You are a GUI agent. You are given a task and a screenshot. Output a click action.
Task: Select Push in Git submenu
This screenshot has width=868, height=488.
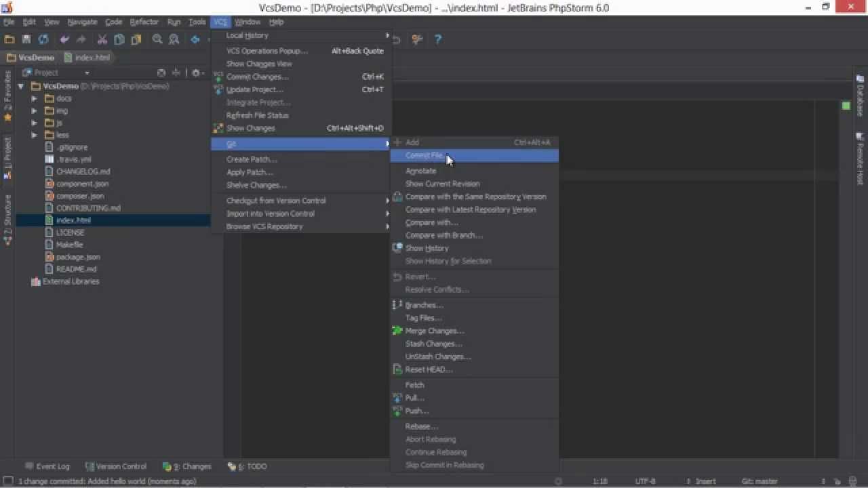(474, 411)
